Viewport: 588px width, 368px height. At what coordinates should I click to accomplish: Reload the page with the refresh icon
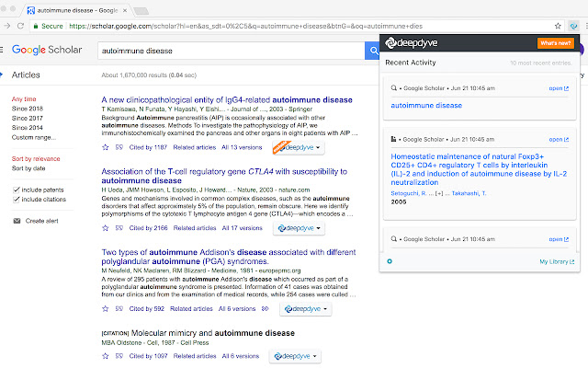click(20, 26)
